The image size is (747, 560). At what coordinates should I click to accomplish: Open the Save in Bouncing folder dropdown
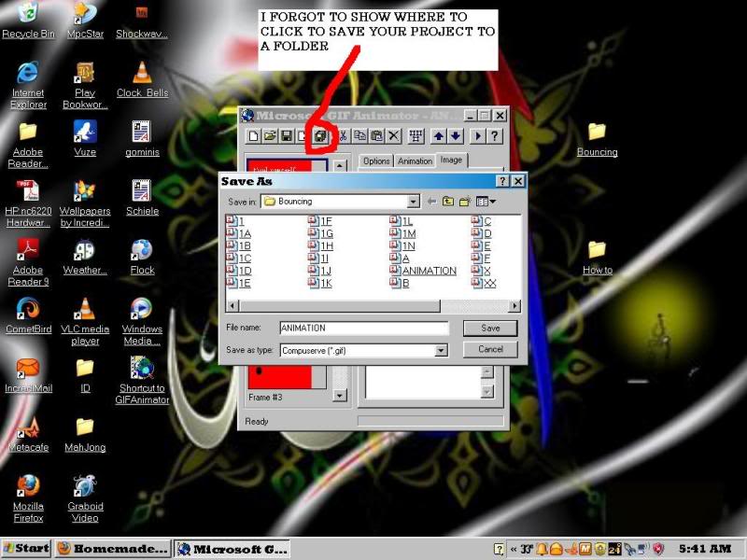click(x=413, y=202)
